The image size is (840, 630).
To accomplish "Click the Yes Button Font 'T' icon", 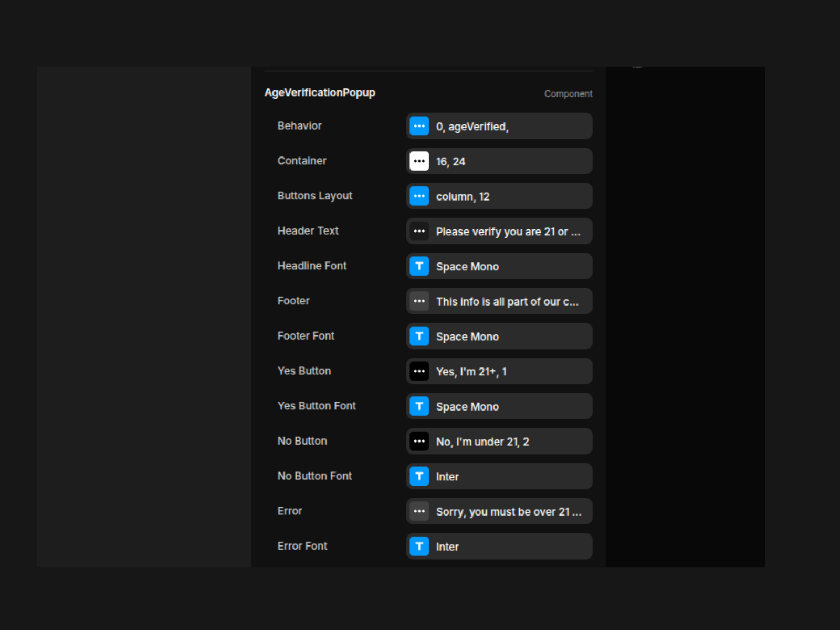I will (x=419, y=406).
